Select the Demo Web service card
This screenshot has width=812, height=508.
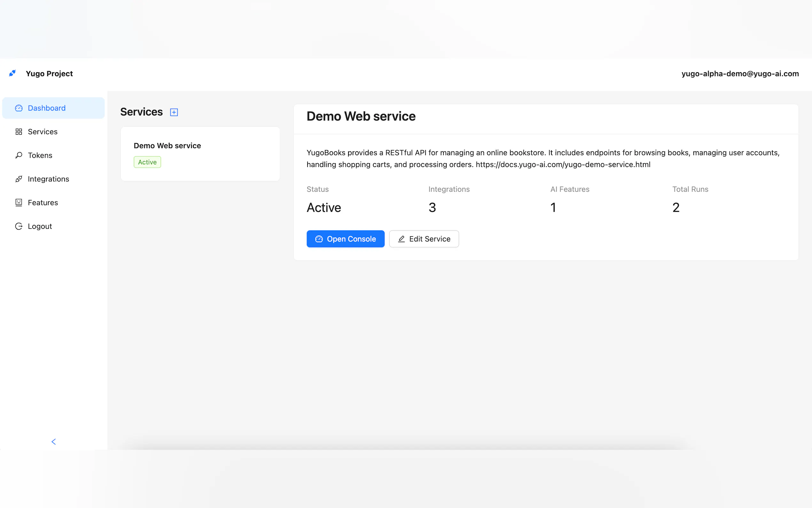coord(200,154)
